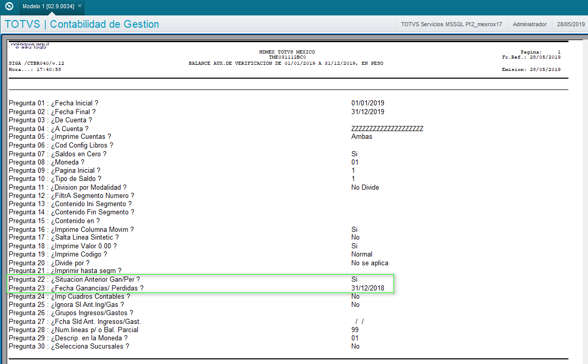Click Pregunta 13 ¿Contenido Ini Segmento ? row

tap(70, 204)
